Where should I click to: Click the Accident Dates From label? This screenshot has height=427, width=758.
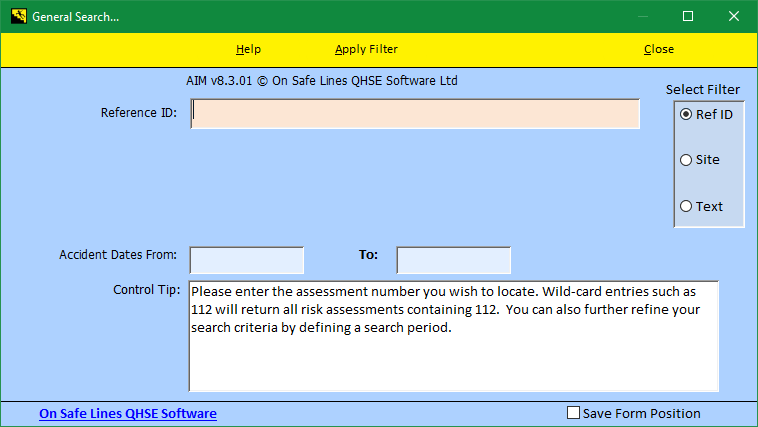tap(118, 255)
